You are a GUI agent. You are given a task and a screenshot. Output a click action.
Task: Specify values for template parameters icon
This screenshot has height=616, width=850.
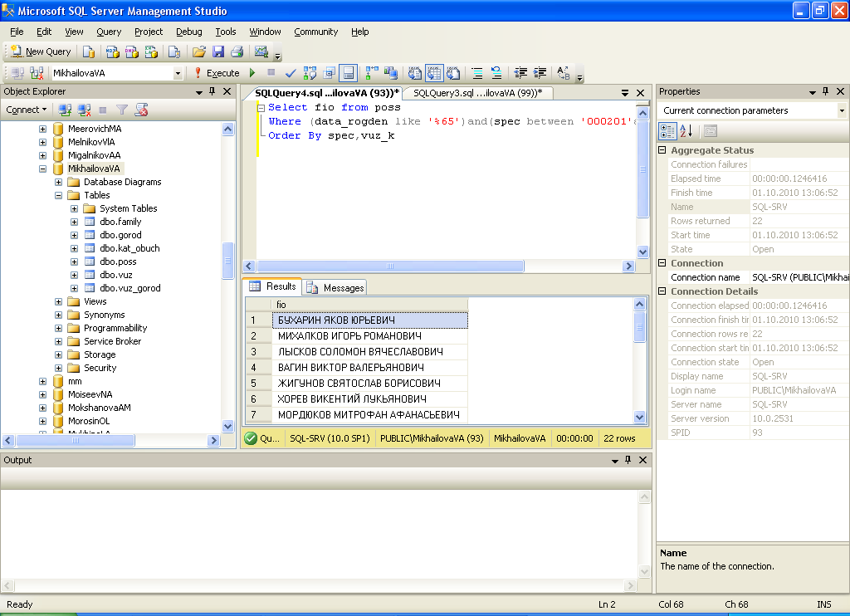[564, 73]
